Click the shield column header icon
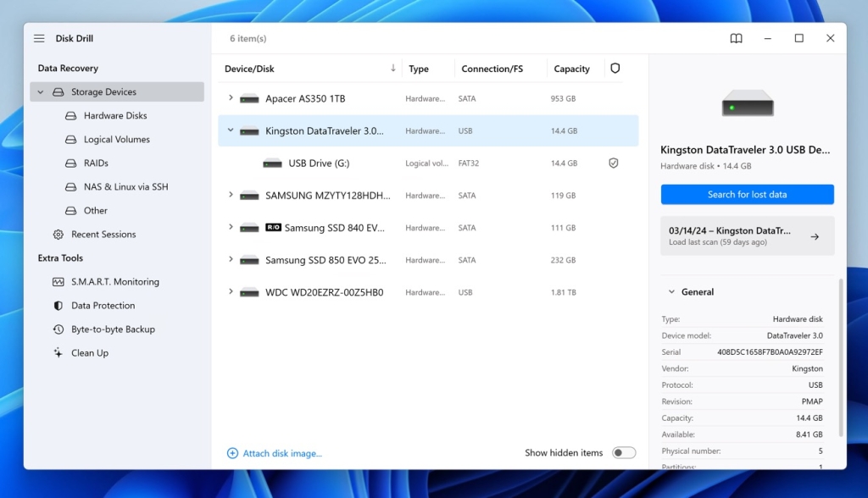868x498 pixels. point(615,68)
